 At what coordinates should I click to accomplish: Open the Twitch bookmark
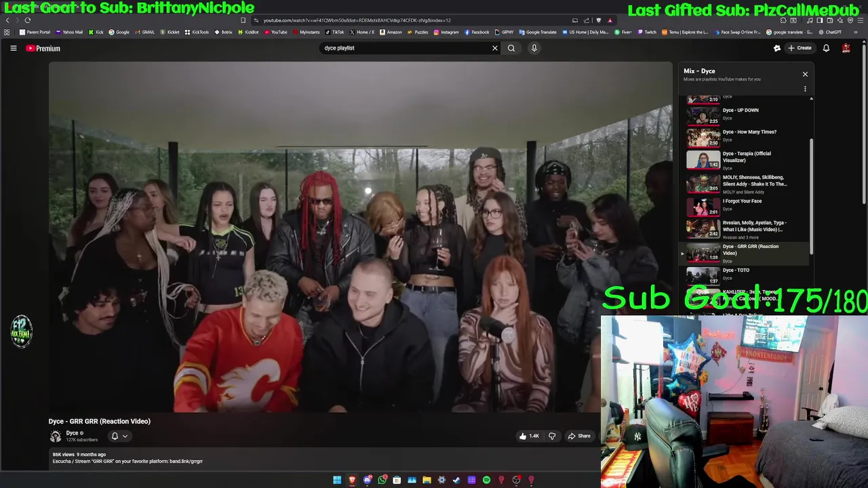(x=647, y=32)
